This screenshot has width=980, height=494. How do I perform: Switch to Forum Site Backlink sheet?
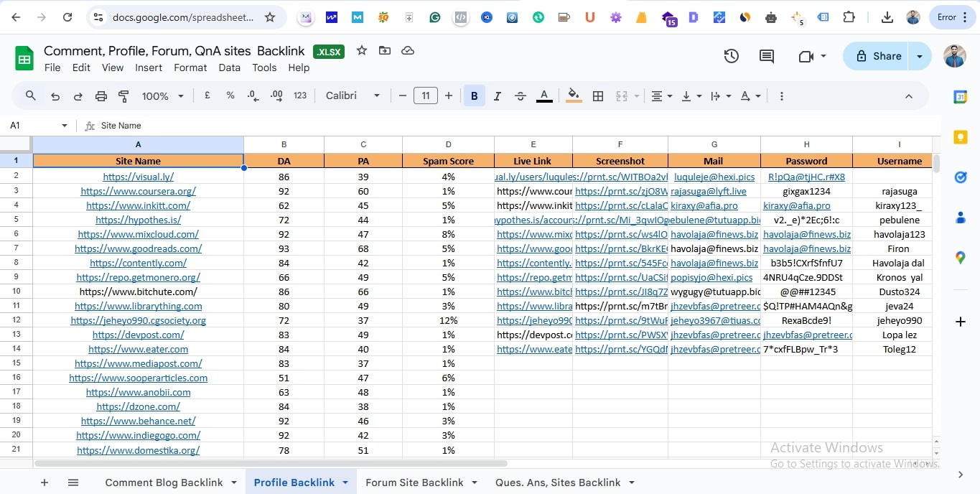point(414,483)
